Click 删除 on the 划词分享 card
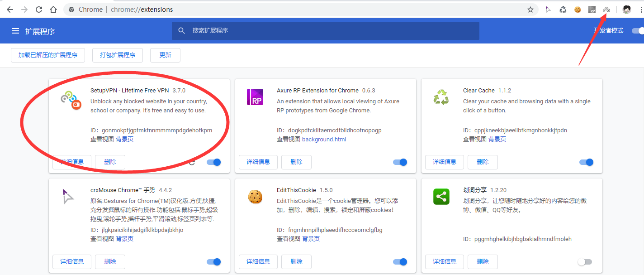The height and width of the screenshot is (275, 644). (x=483, y=262)
